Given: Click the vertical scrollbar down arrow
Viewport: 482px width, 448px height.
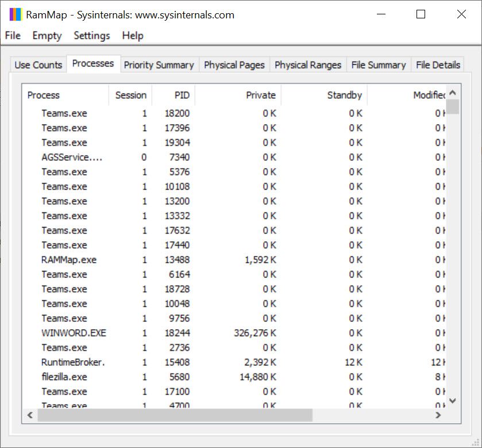Looking at the screenshot, I should [x=453, y=401].
